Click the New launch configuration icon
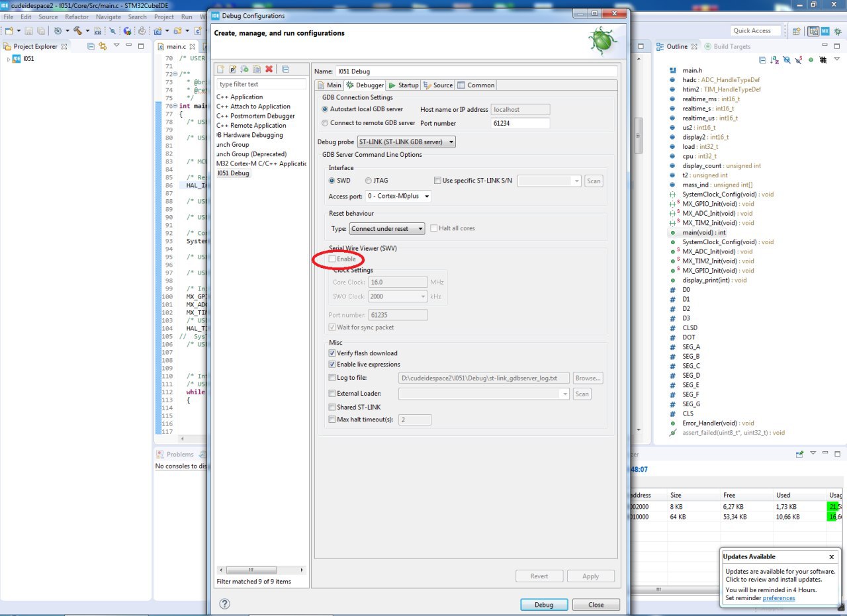 220,69
